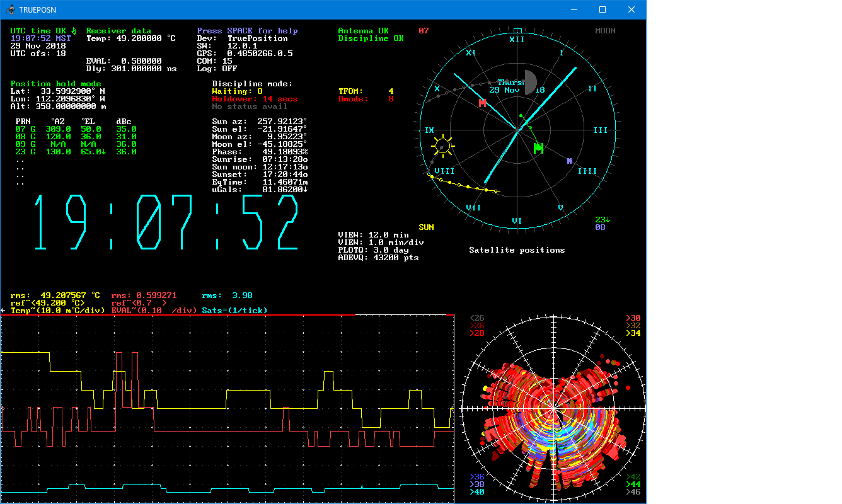Click the large 19:07:52 digital clock
Viewport: 842px width, 504px height.
(165, 222)
